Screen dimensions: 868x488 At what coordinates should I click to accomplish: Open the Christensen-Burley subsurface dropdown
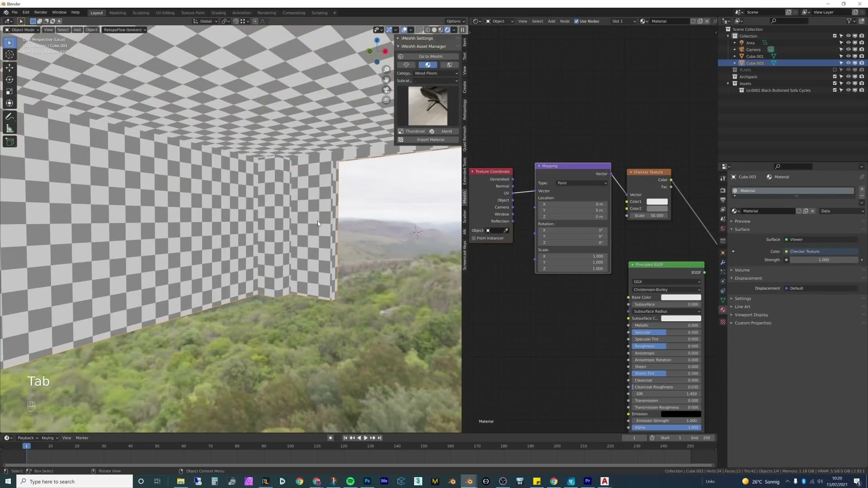666,290
